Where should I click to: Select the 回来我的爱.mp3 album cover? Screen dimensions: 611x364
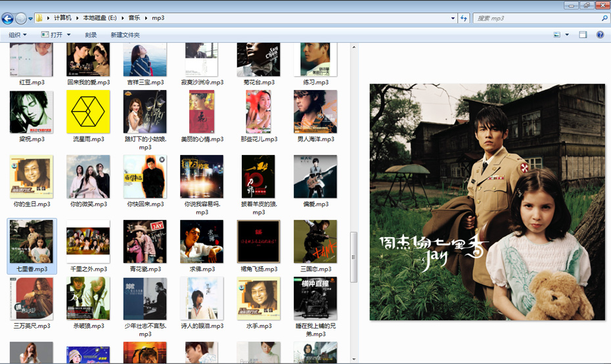click(88, 60)
